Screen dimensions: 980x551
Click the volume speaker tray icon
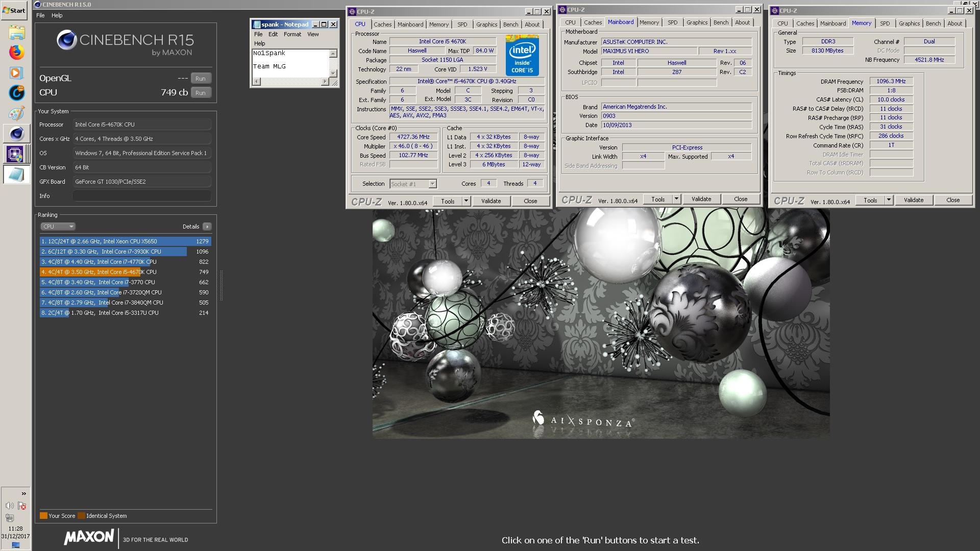coord(9,506)
